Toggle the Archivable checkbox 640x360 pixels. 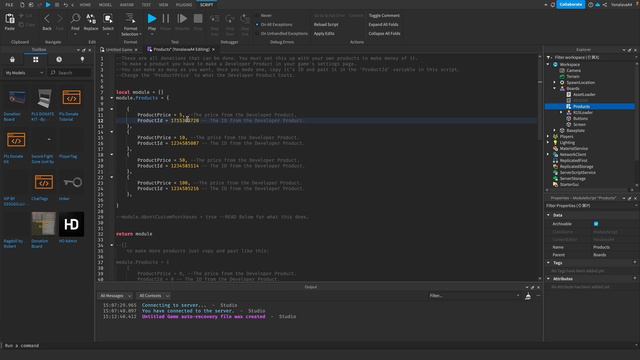click(596, 224)
